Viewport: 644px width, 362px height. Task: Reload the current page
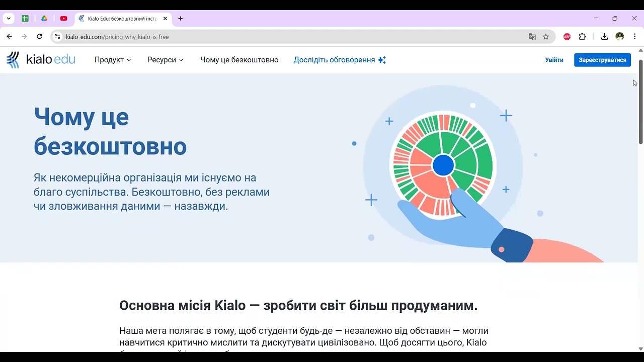[39, 37]
